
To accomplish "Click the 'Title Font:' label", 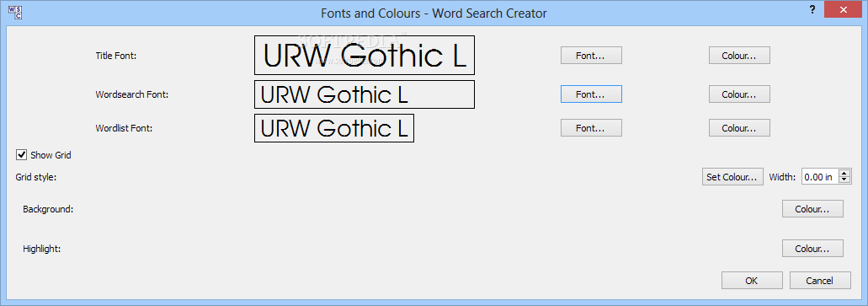I will [116, 56].
